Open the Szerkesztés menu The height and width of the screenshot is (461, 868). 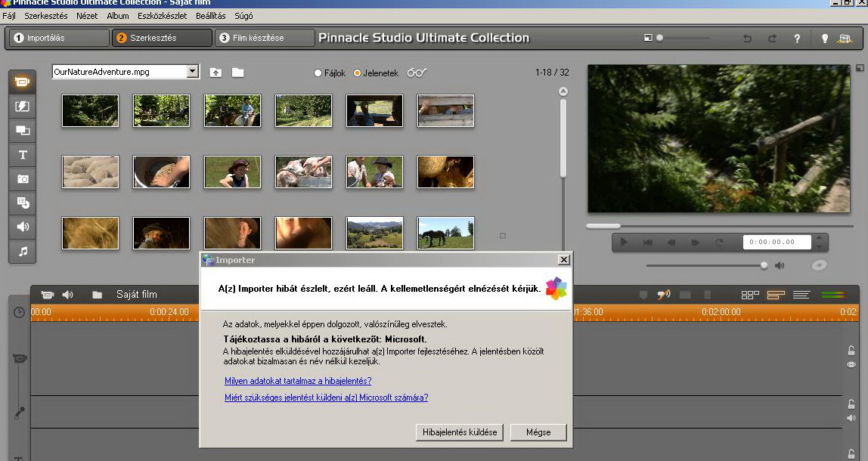point(46,16)
